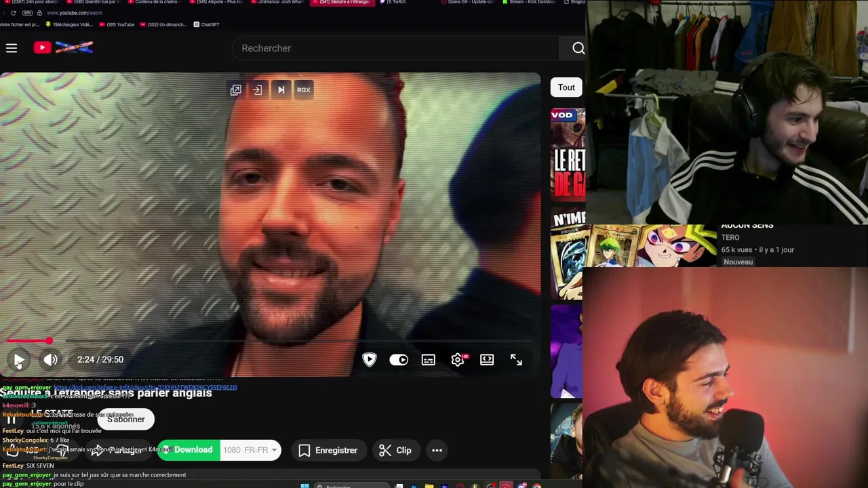Reload the page with the refresh icon
The image size is (868, 488).
(13, 13)
